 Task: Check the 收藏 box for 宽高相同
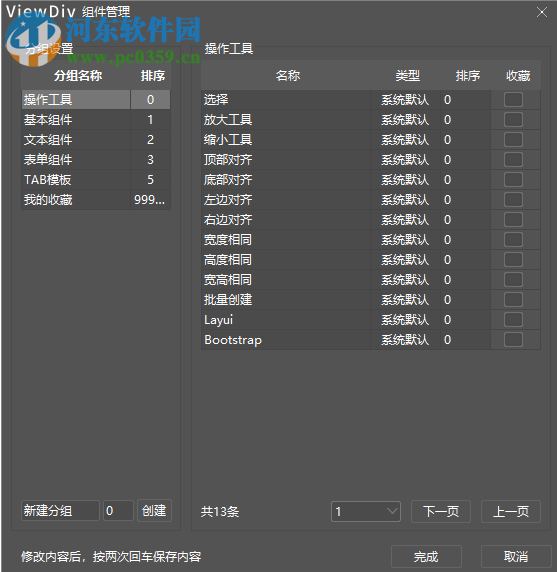513,280
